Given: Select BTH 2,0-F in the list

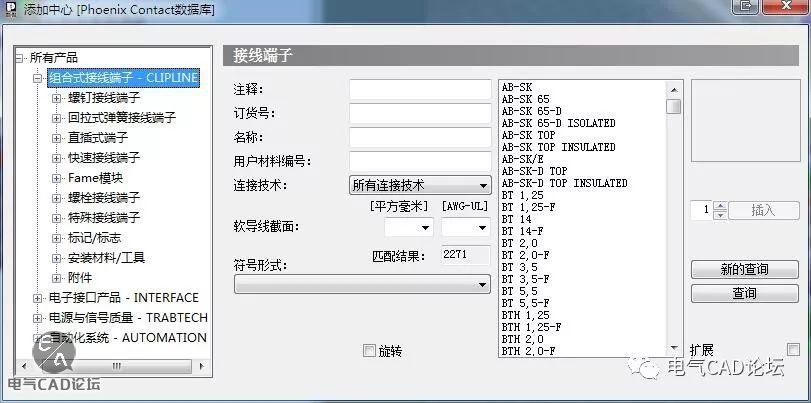Looking at the screenshot, I should point(529,351).
